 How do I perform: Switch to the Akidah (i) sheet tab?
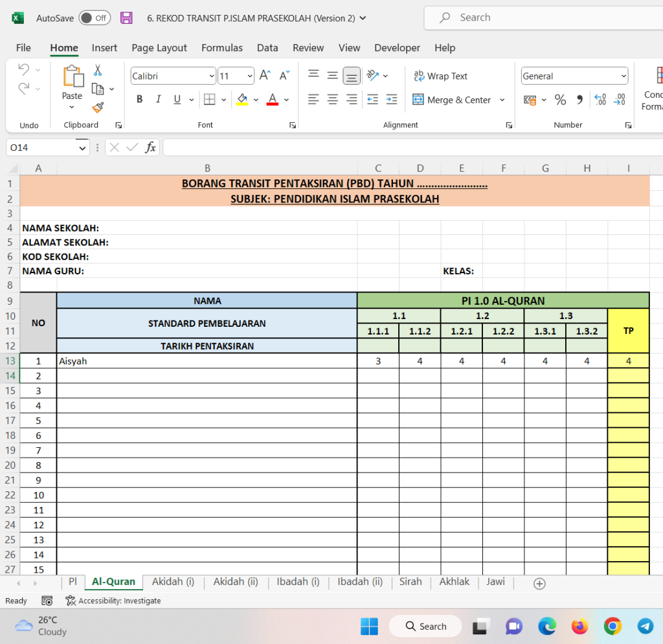173,581
